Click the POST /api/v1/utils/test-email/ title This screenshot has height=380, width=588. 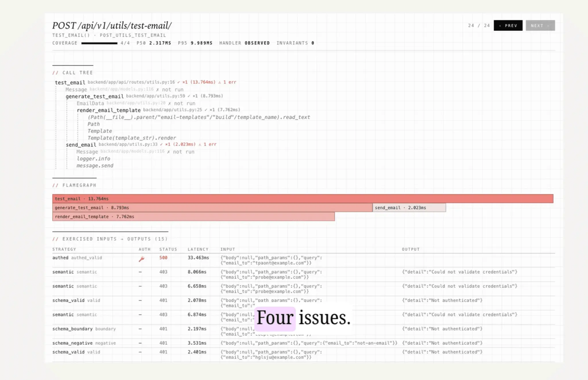pos(112,26)
